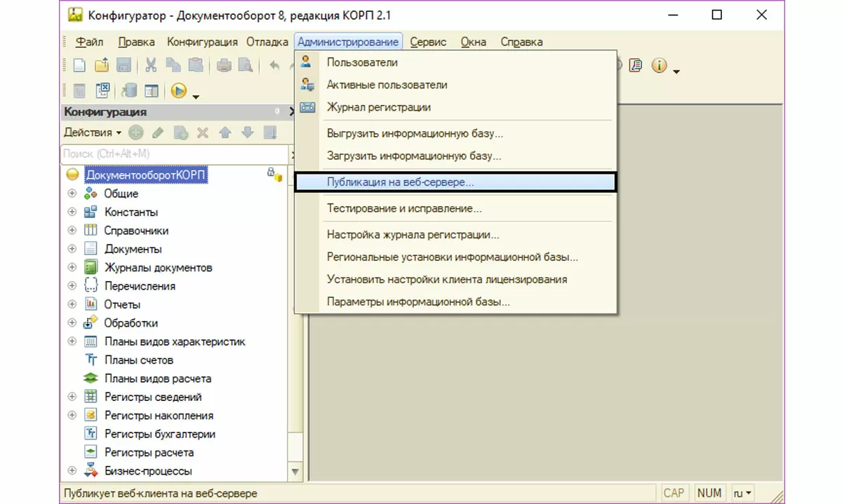Open Журнал регистрации menu item
Viewport: 842px width, 504px height.
coord(455,107)
